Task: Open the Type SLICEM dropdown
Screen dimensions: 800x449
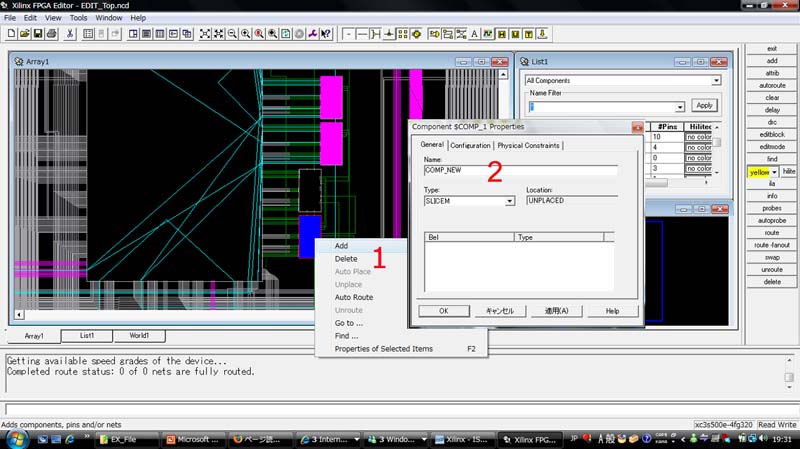Action: pos(509,201)
